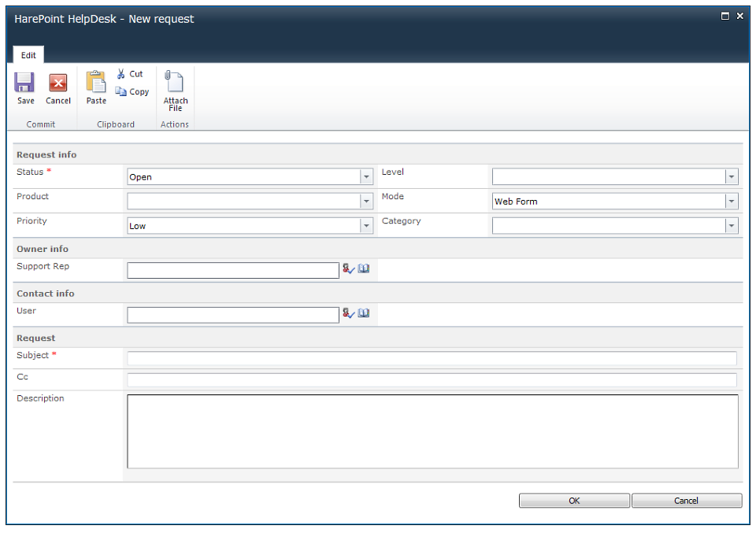Switch to the Edit ribbon tab
This screenshot has height=533, width=756.
(28, 55)
